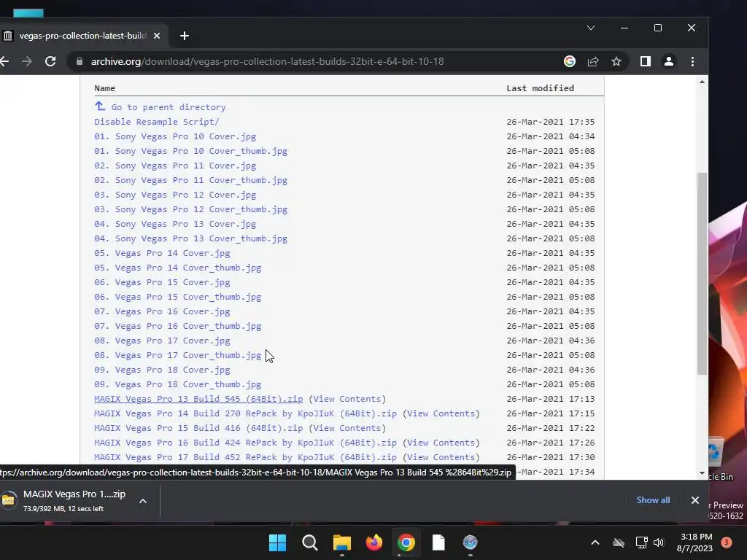
Task: Launch Firefox from the taskbar
Action: pyautogui.click(x=374, y=542)
